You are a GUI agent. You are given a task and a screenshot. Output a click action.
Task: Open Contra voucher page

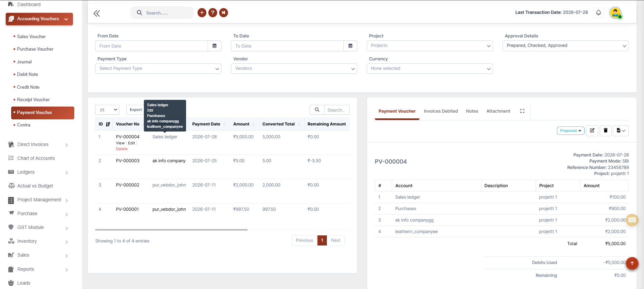(24, 125)
